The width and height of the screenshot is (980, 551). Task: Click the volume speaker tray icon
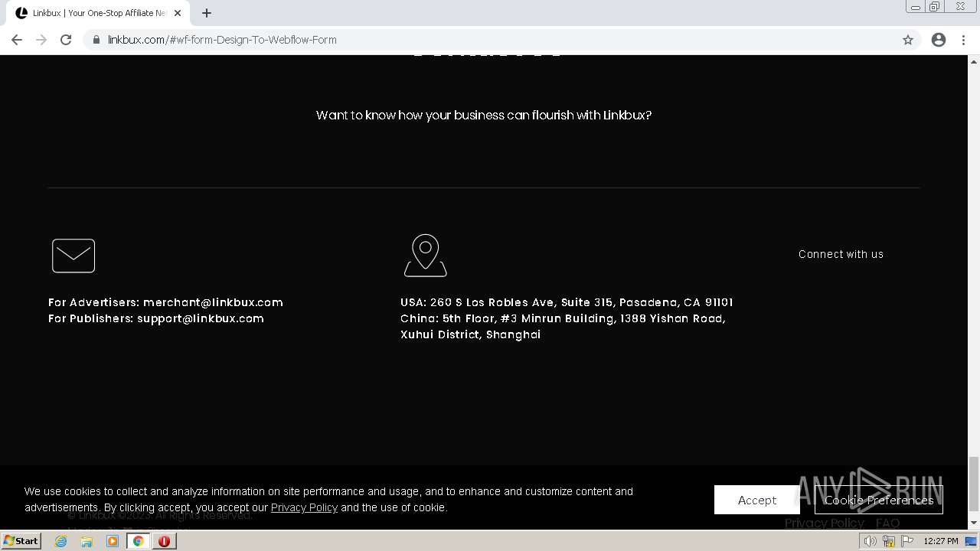click(871, 541)
